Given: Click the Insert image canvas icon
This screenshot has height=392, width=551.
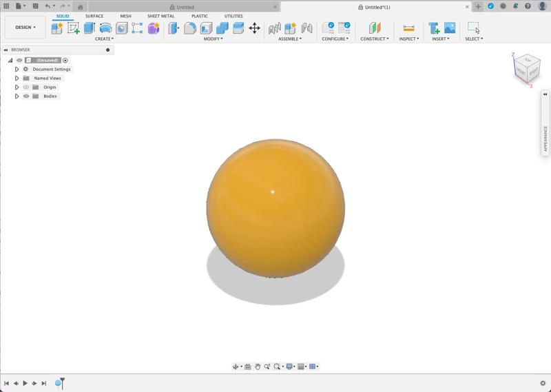Looking at the screenshot, I should (x=450, y=28).
